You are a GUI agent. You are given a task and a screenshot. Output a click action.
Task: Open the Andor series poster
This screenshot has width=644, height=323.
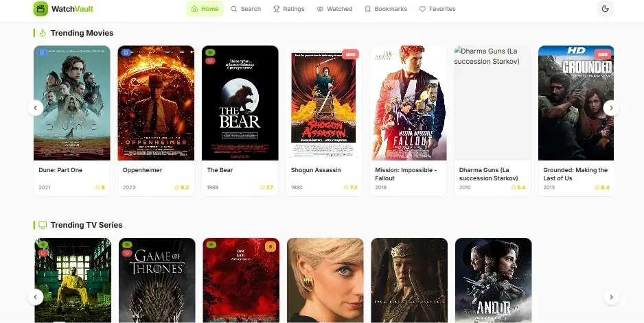coord(493,280)
